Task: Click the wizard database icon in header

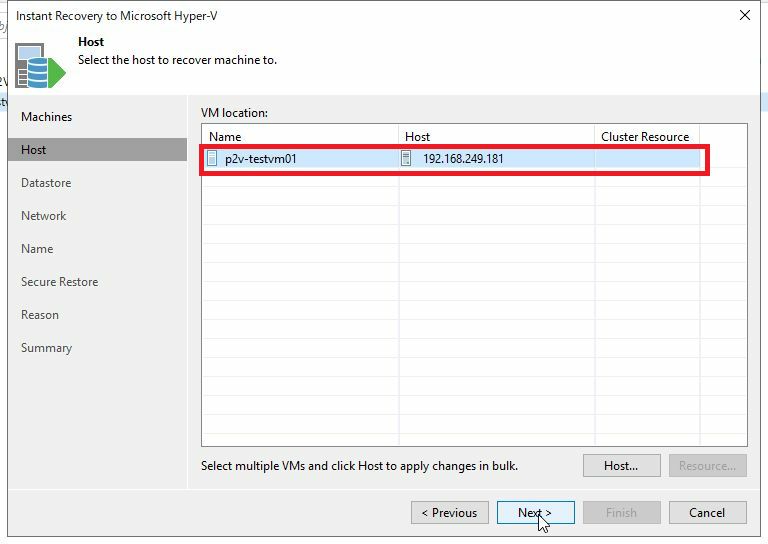Action: (x=40, y=66)
